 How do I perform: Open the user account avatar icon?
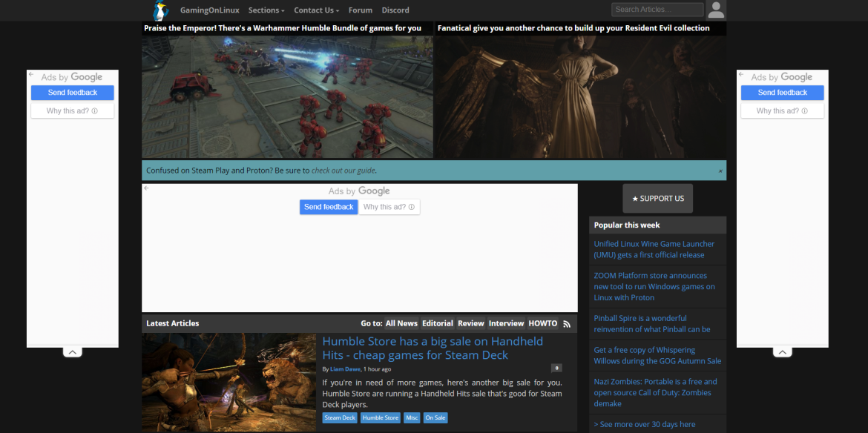click(x=716, y=10)
